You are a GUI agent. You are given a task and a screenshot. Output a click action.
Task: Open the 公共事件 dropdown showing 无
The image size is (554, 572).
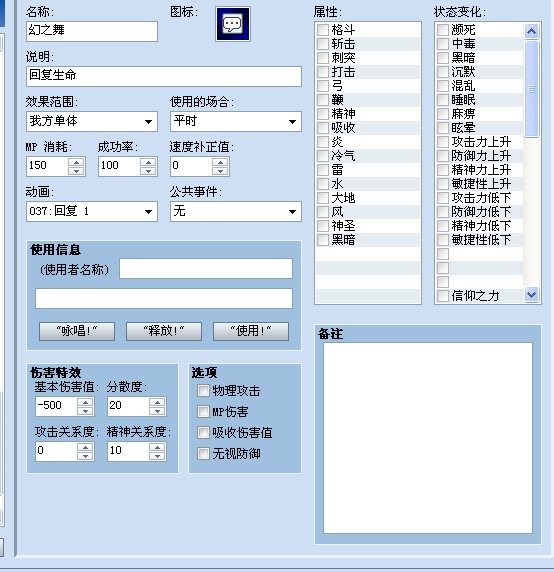point(236,212)
